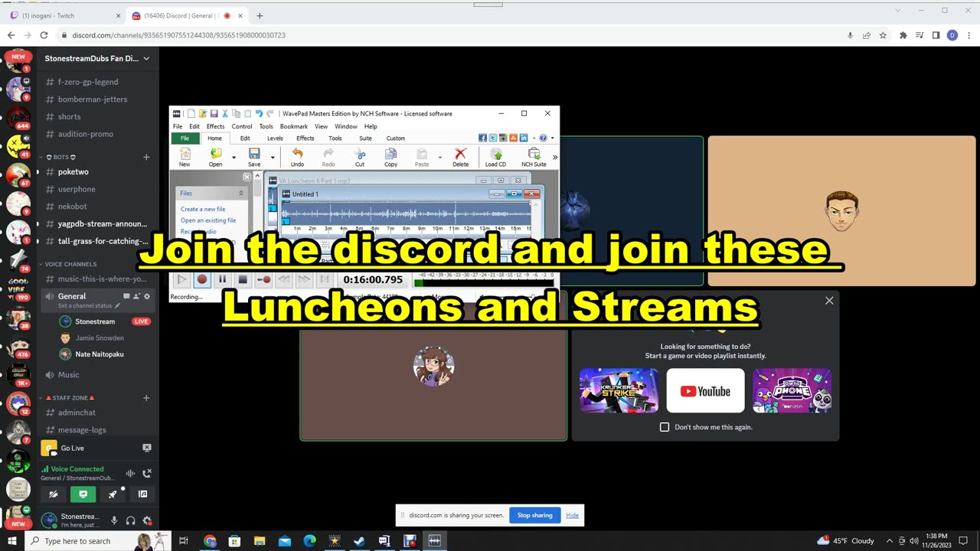This screenshot has height=551, width=980.
Task: Click Stop sharing button
Action: [x=534, y=515]
